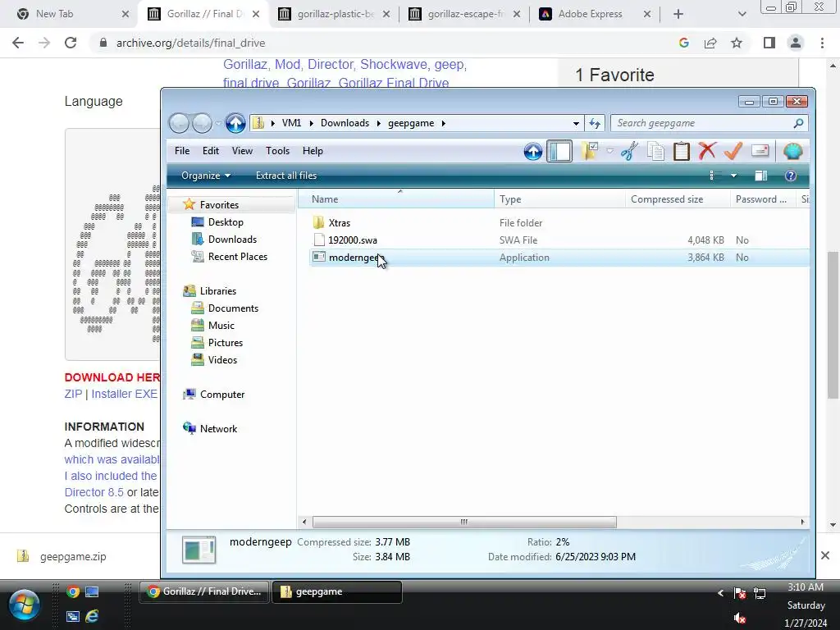840x630 pixels.
Task: Launch Internet Explorer from the quick launch
Action: click(92, 617)
